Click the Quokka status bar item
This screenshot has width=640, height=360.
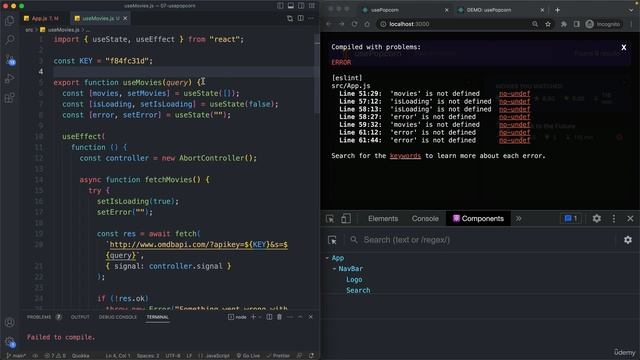click(x=80, y=356)
